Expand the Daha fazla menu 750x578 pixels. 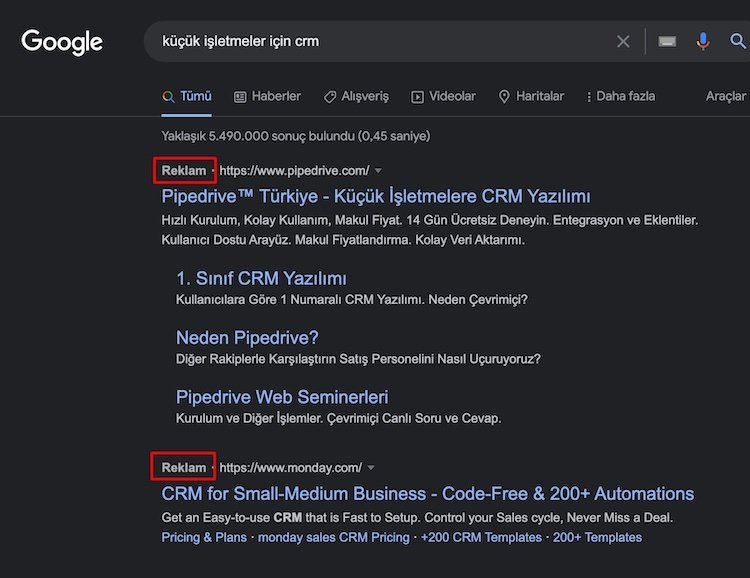621,96
